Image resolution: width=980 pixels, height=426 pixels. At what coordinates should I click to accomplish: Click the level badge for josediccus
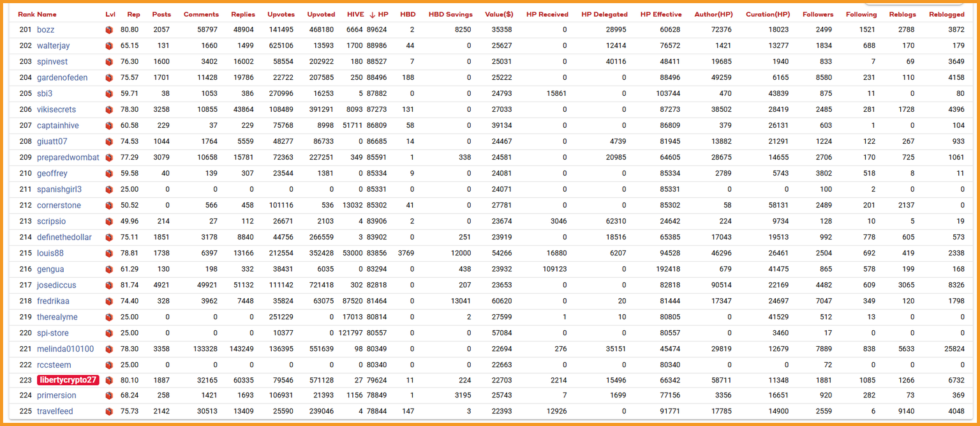[x=109, y=285]
